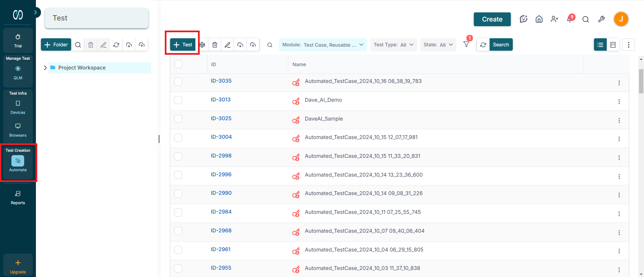Click the Search button
Screen dimensions: 644x277
point(501,45)
